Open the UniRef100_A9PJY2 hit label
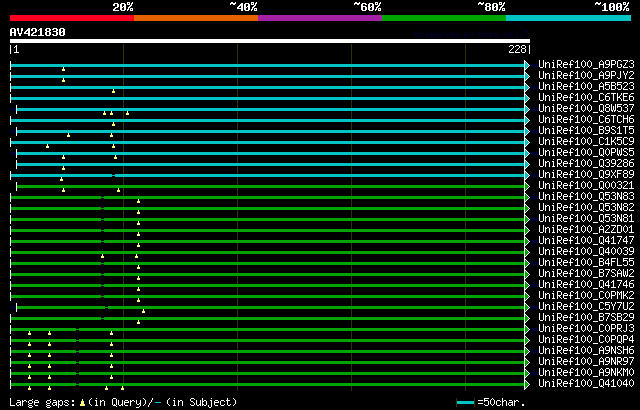 click(x=586, y=75)
